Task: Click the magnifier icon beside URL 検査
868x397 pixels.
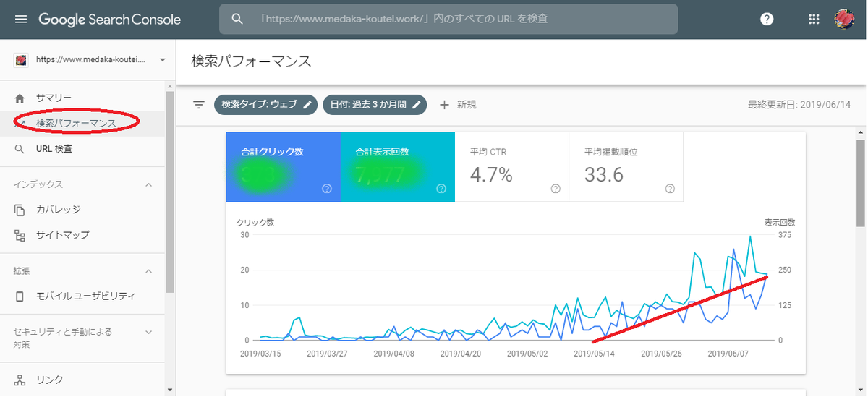Action: [x=20, y=149]
